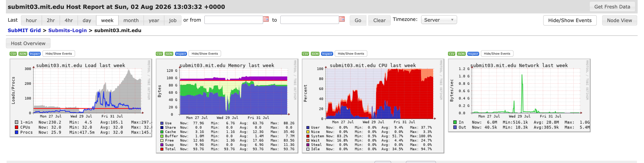This screenshot has height=163, width=644.
Task: Download CSV for the CPU graph
Action: pos(305,54)
